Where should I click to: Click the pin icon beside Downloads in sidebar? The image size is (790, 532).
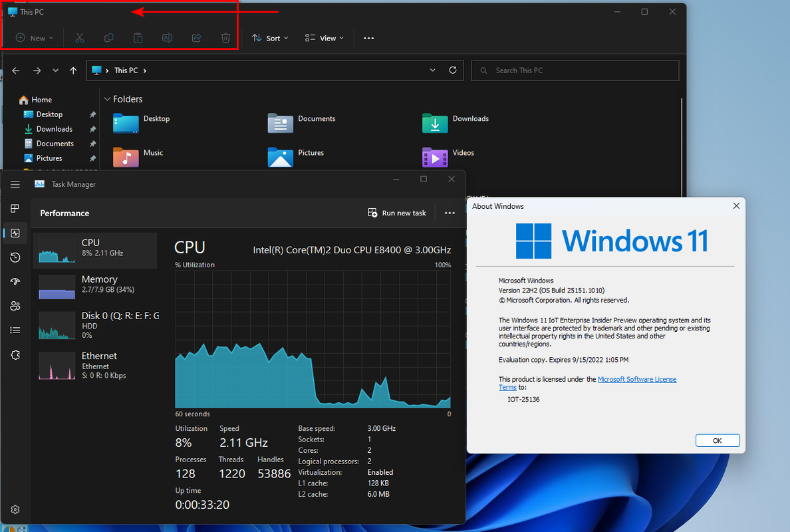coord(92,129)
